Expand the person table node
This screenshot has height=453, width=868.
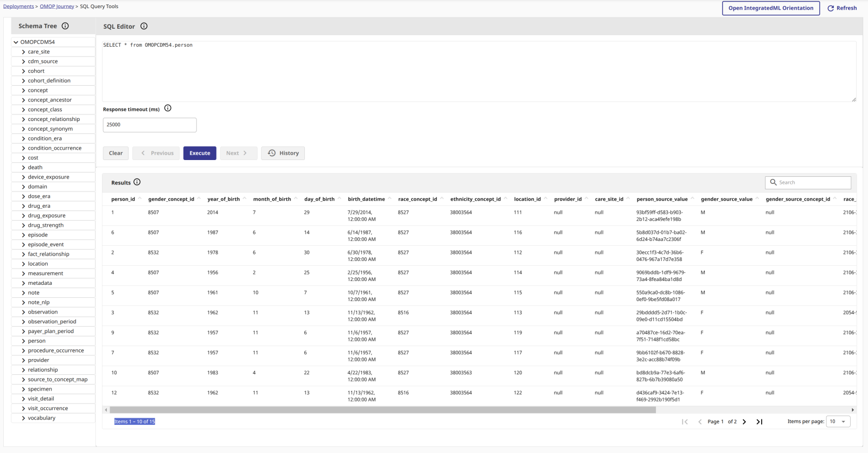pyautogui.click(x=23, y=341)
